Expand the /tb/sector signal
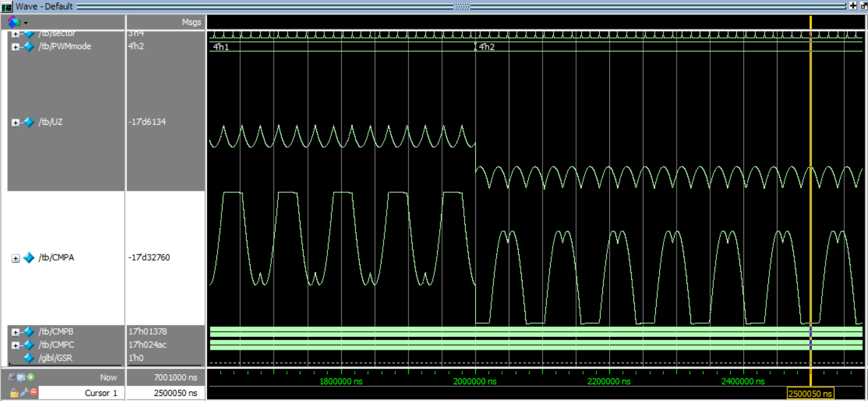The width and height of the screenshot is (868, 401). [16, 34]
